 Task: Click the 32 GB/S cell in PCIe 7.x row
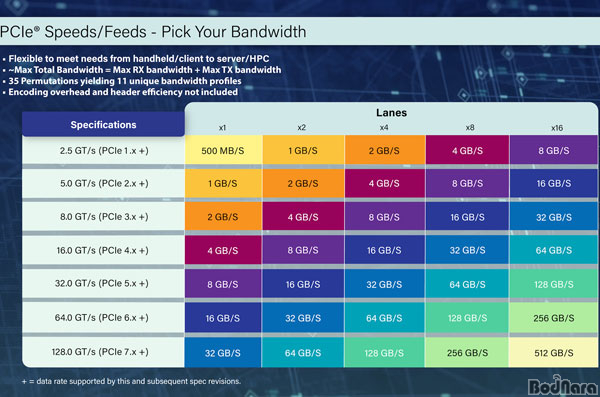(223, 353)
